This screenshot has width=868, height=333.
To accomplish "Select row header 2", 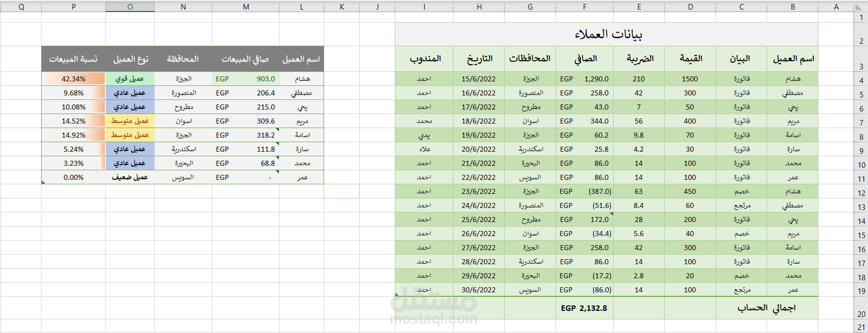I will click(861, 34).
